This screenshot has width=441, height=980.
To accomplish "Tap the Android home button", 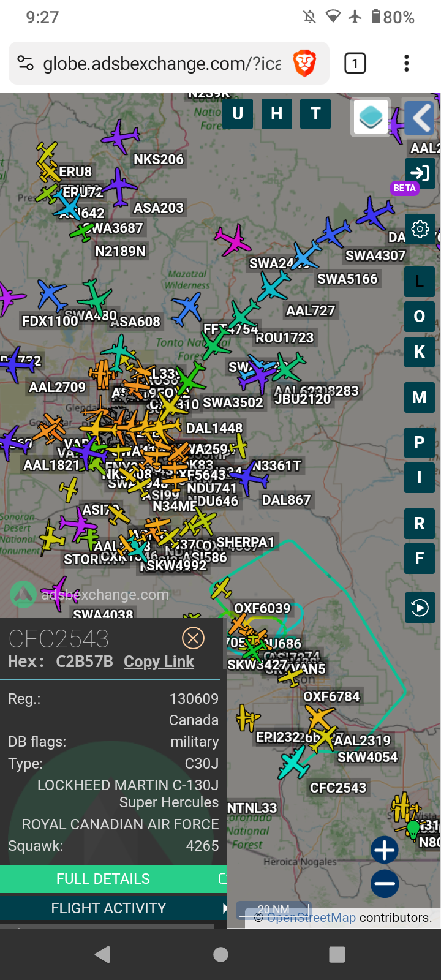I will click(x=221, y=954).
